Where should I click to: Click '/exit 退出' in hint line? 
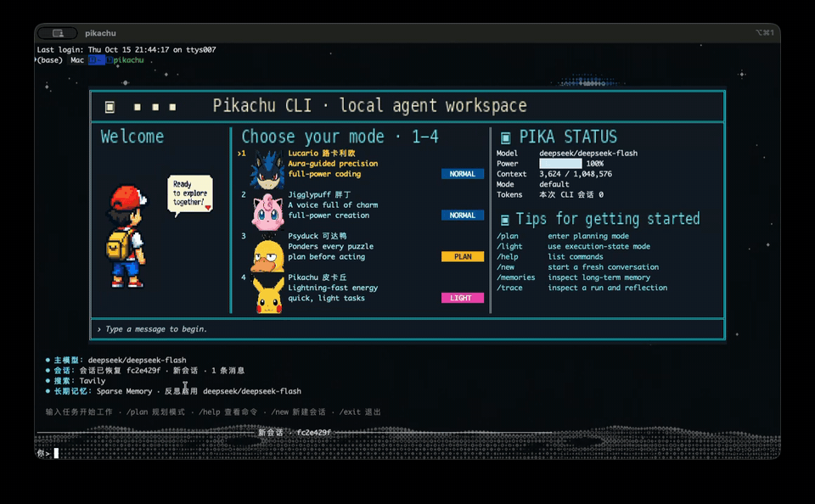point(360,412)
